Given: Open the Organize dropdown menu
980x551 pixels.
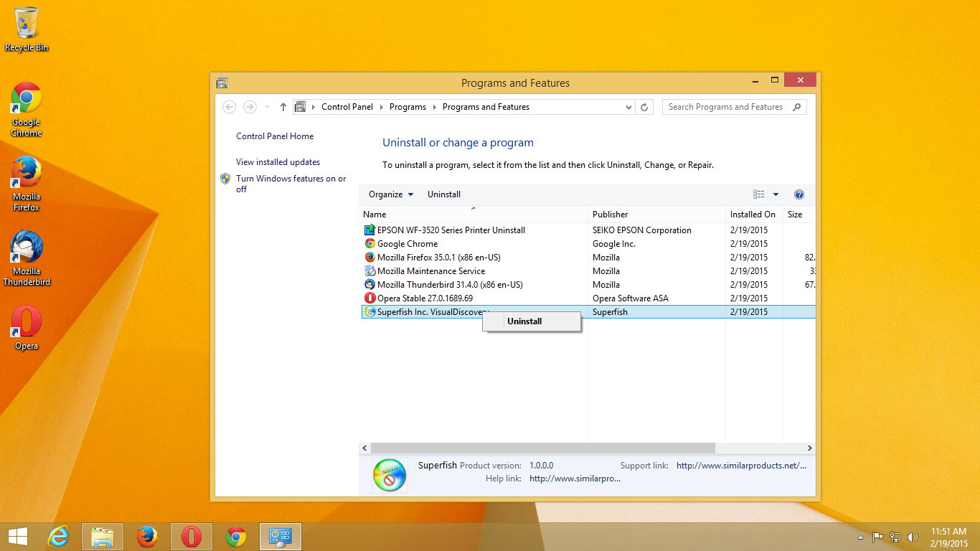Looking at the screenshot, I should click(391, 194).
